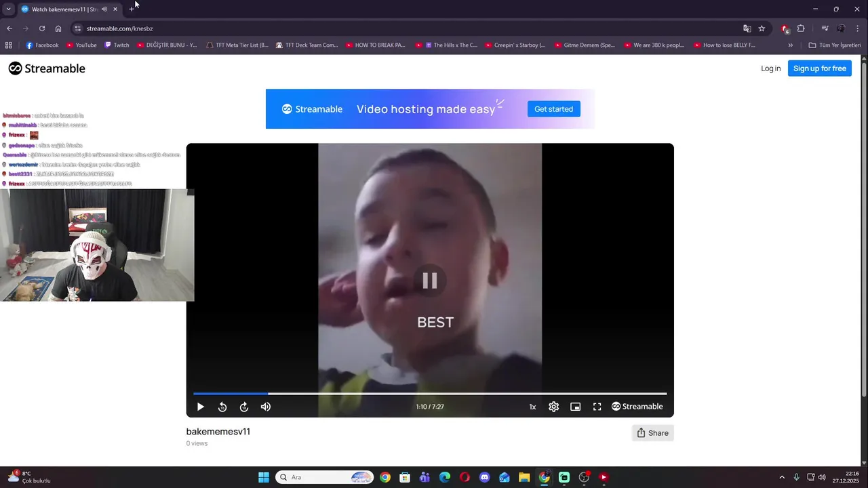
Task: Click the Streamable logo in player bar
Action: (637, 407)
